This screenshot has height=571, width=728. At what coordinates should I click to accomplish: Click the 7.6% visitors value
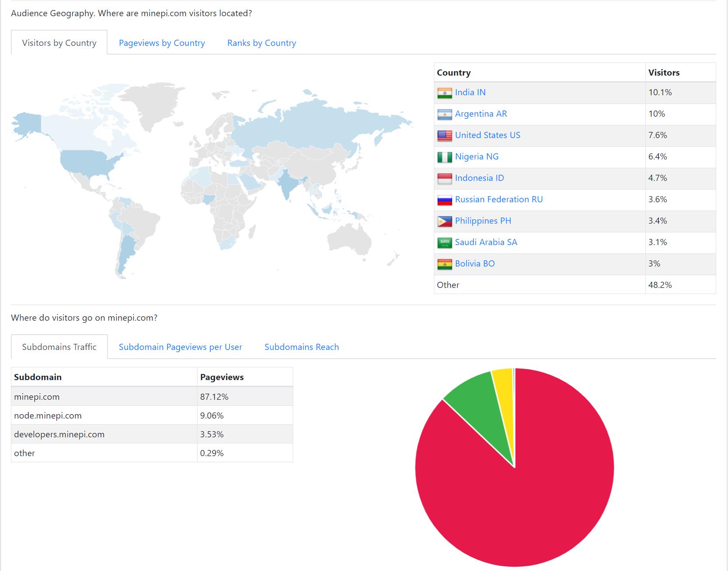[658, 135]
